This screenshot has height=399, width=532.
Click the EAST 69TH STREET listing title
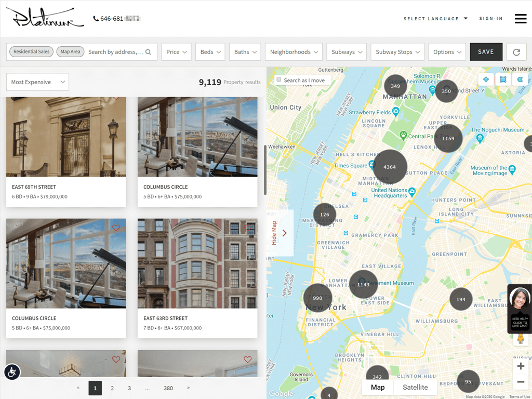tap(34, 187)
